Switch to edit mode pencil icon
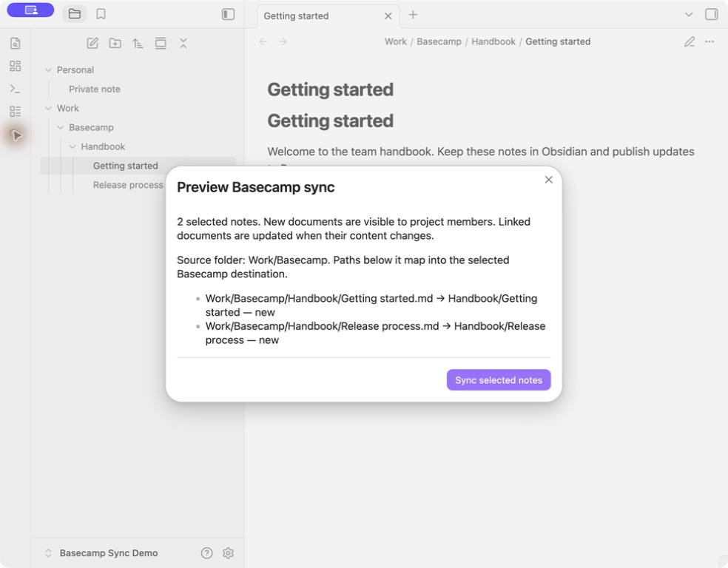This screenshot has width=728, height=568. coord(690,41)
